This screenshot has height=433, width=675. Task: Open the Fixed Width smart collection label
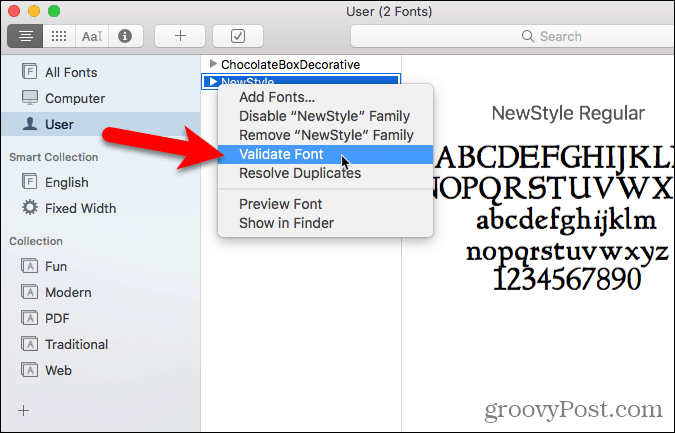pyautogui.click(x=81, y=208)
